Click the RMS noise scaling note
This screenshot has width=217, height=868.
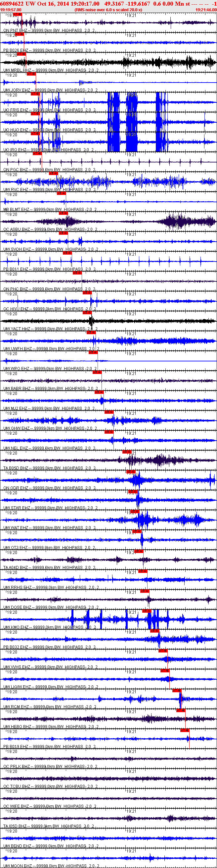108,10
